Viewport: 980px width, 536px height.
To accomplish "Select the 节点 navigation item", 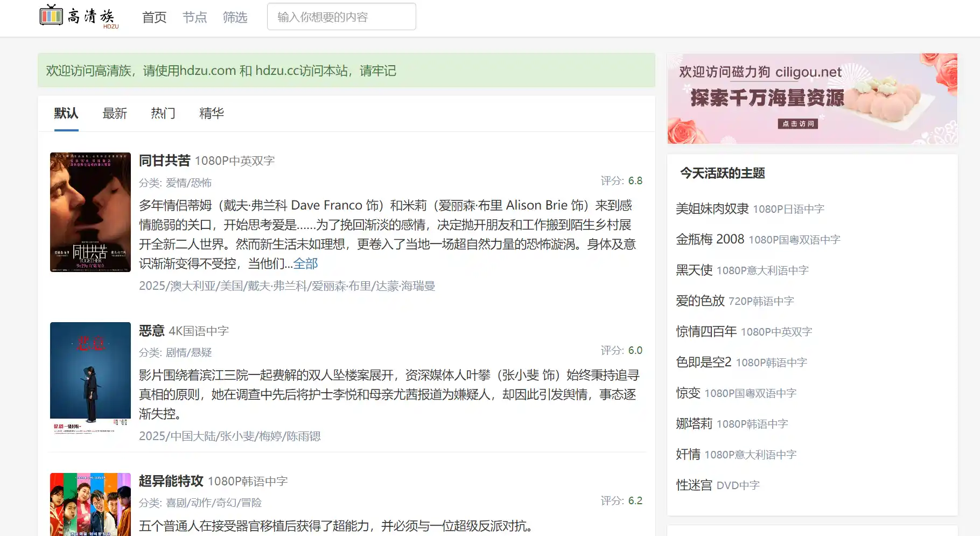I will click(194, 17).
